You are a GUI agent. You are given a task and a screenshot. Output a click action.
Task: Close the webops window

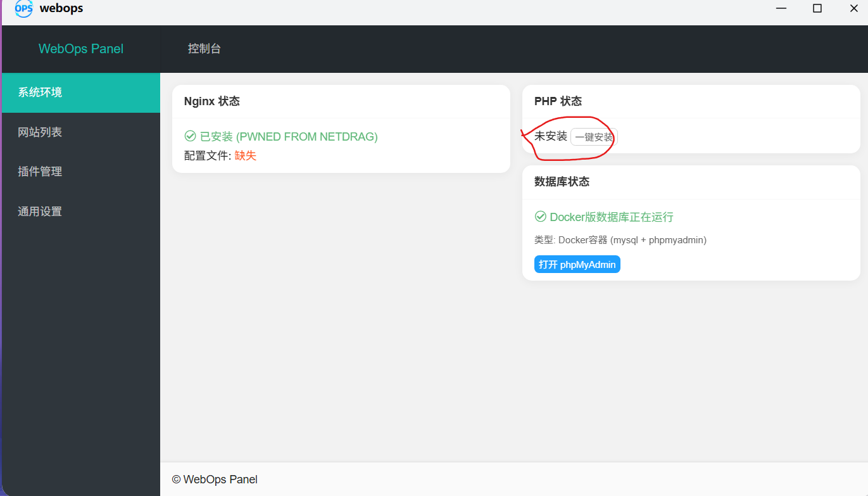pyautogui.click(x=853, y=8)
